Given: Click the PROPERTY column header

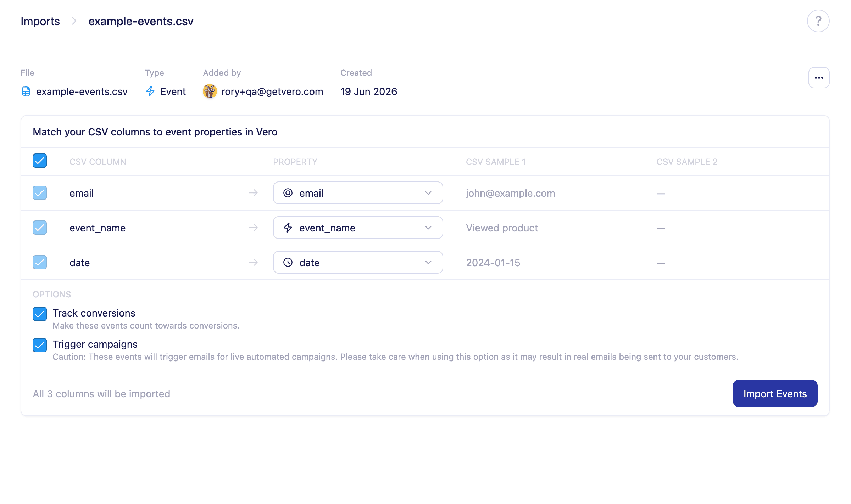Looking at the screenshot, I should [295, 162].
